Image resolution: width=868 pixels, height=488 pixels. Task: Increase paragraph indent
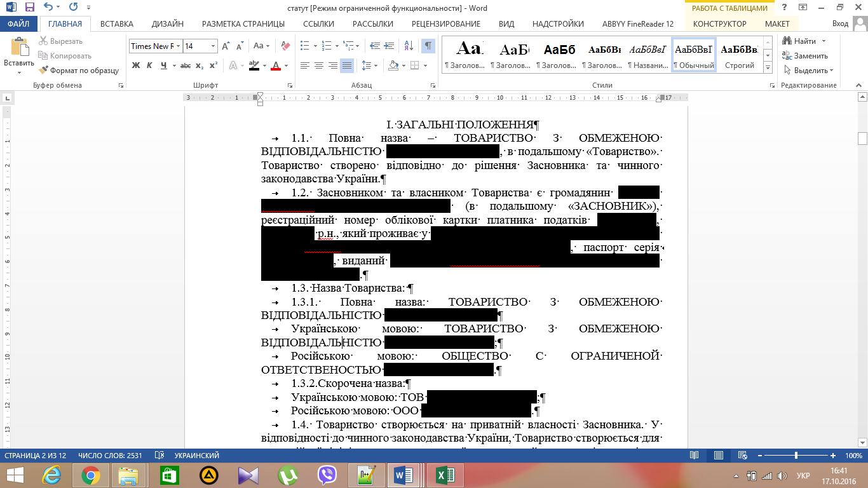(x=390, y=46)
